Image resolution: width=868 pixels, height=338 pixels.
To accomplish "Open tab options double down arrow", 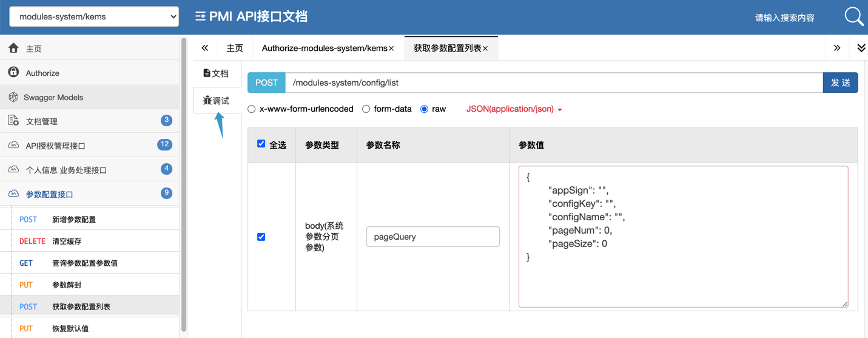I will pyautogui.click(x=861, y=48).
